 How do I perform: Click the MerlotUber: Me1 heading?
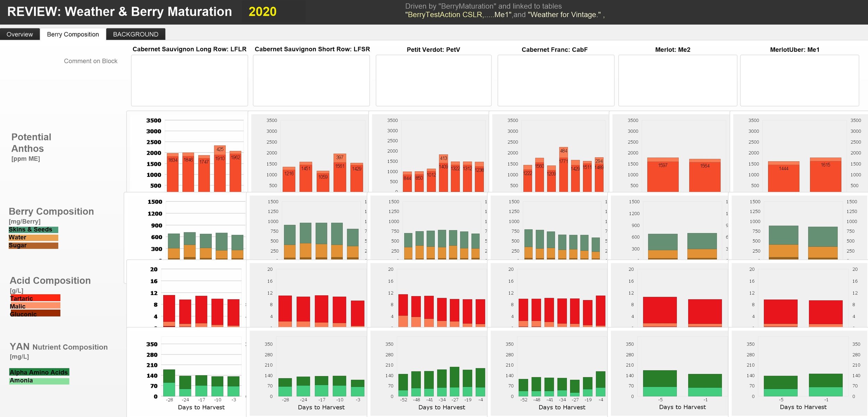click(x=795, y=50)
